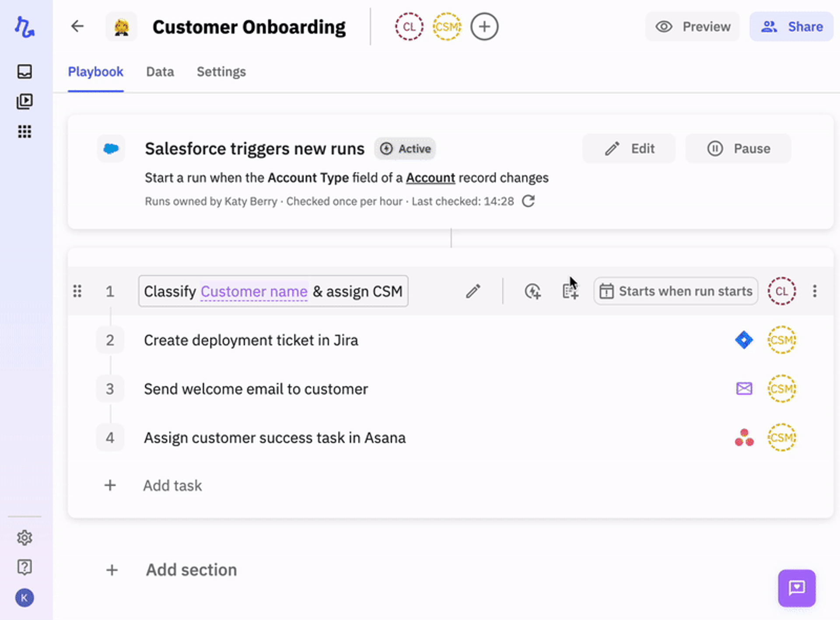Click the add automation lightning icon
The width and height of the screenshot is (840, 620).
click(532, 291)
